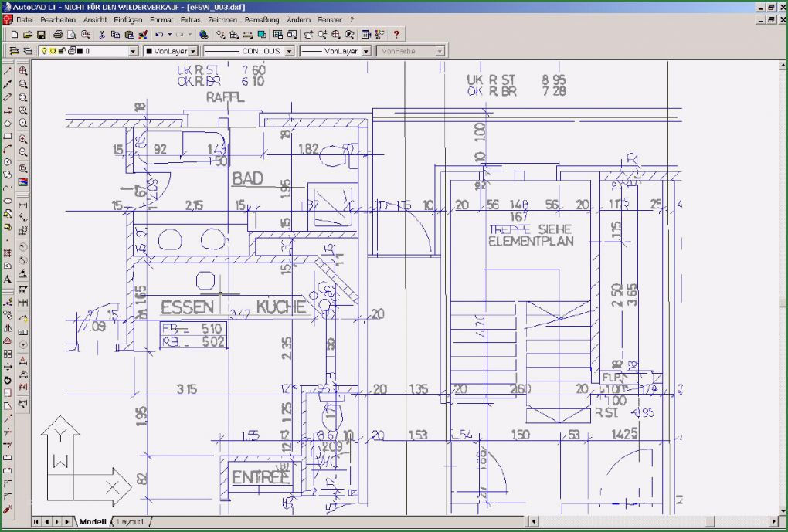
Task: Toggle freeze for layer 0
Action: coord(53,50)
